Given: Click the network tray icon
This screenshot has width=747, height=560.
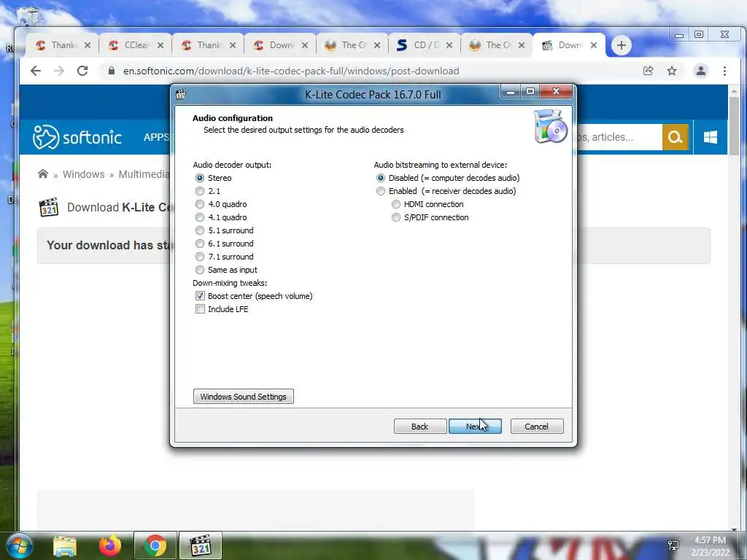Looking at the screenshot, I should [x=673, y=545].
